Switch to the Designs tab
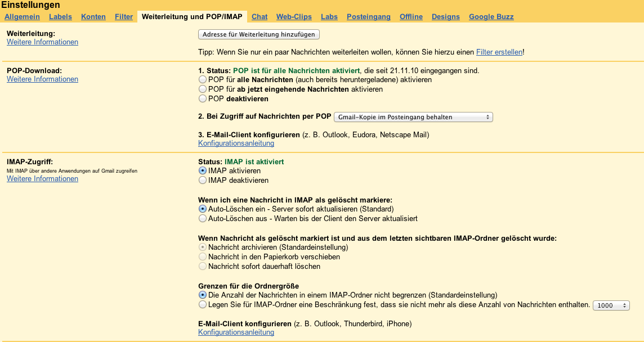The image size is (644, 342). tap(446, 17)
